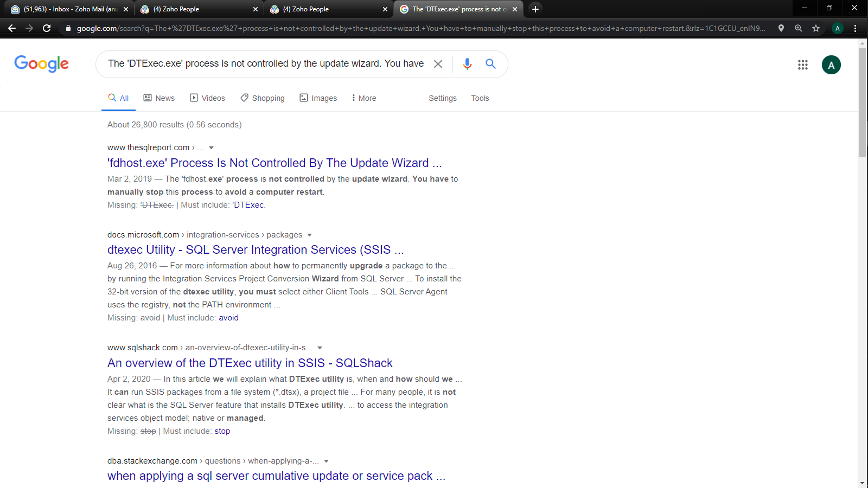Click Must include avoid link
This screenshot has width=868, height=488.
228,318
